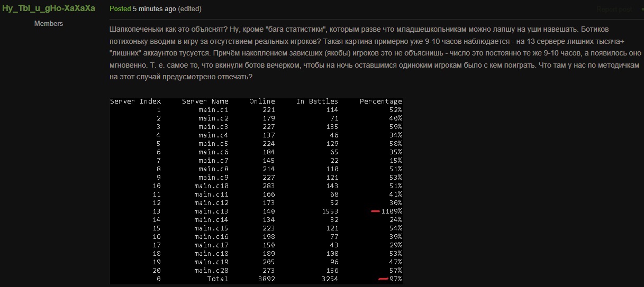Image resolution: width=644 pixels, height=287 pixels.
Task: Click the "Percentage" column header
Action: click(x=380, y=101)
